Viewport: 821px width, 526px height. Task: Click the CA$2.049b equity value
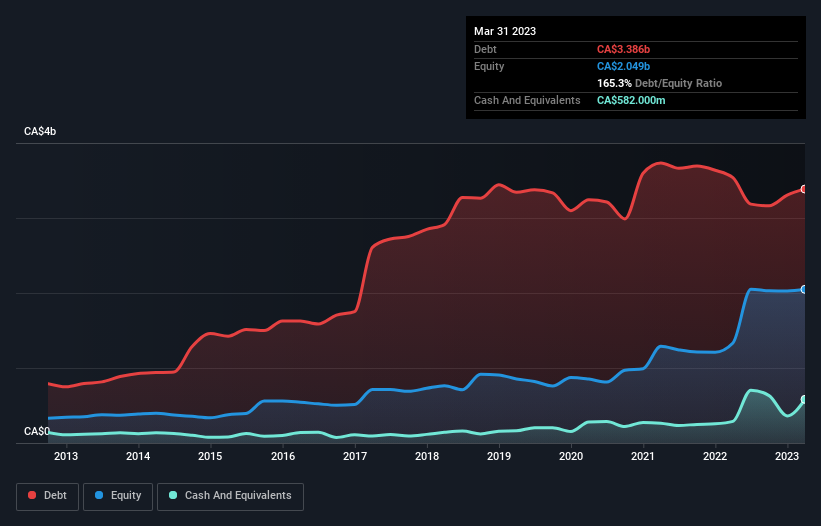pos(623,66)
